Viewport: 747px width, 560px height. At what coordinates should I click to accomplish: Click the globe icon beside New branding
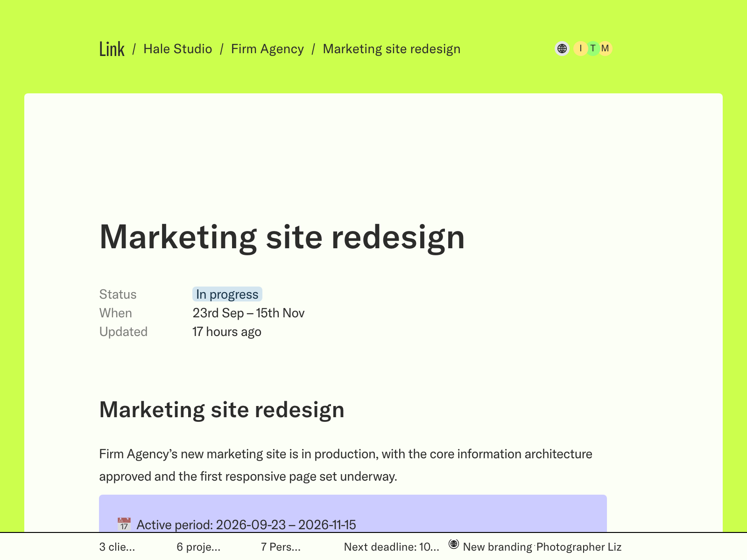[x=454, y=544]
